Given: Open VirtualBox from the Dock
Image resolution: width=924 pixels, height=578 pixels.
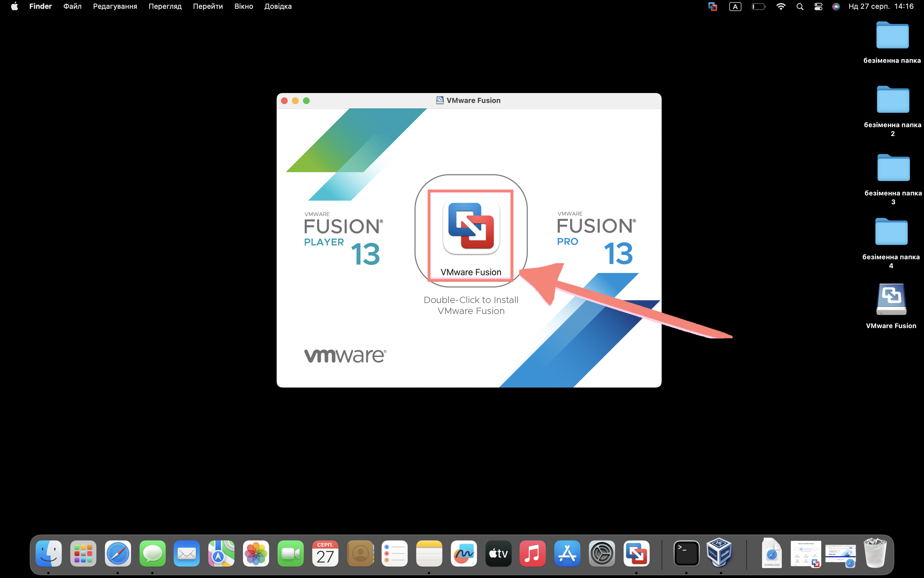Looking at the screenshot, I should [x=719, y=552].
